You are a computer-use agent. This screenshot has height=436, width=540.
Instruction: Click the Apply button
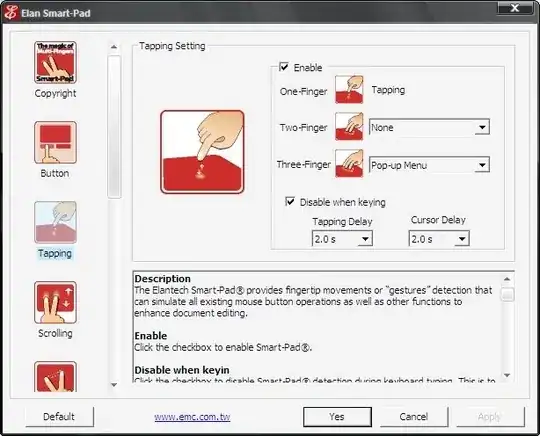coord(490,417)
